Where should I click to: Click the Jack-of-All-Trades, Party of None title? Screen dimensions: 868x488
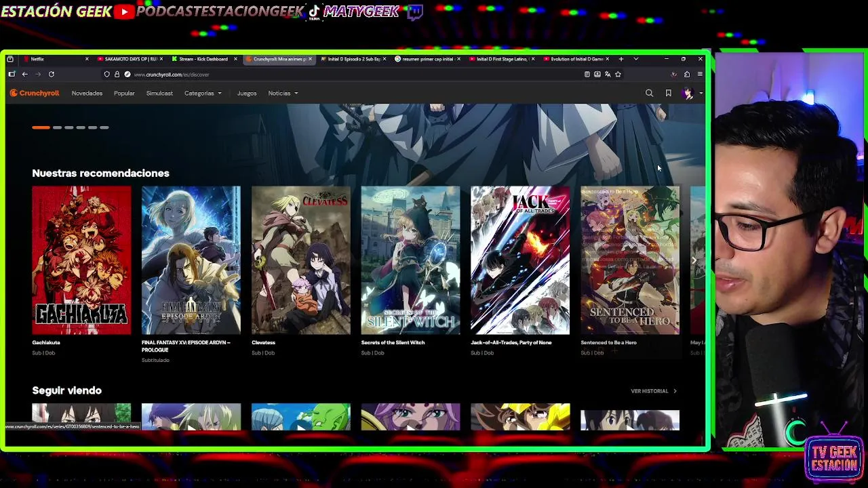[511, 342]
